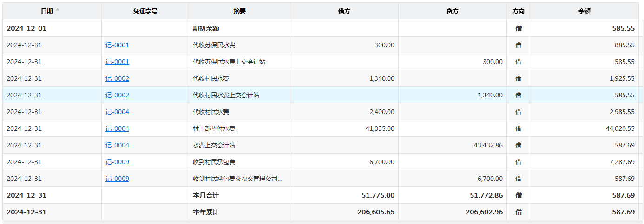The image size is (644, 224).
Task: Select the 期初余额 summary cell
Action: [206, 28]
